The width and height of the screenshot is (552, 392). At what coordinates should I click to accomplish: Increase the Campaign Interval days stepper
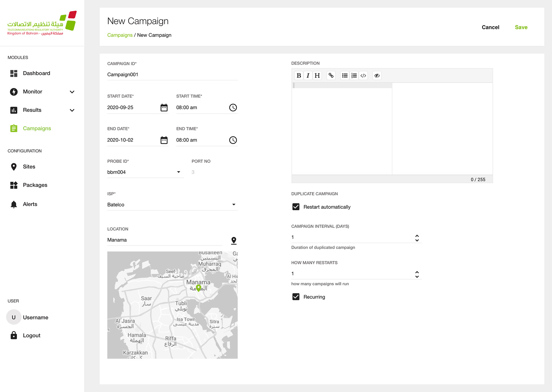pos(417,235)
